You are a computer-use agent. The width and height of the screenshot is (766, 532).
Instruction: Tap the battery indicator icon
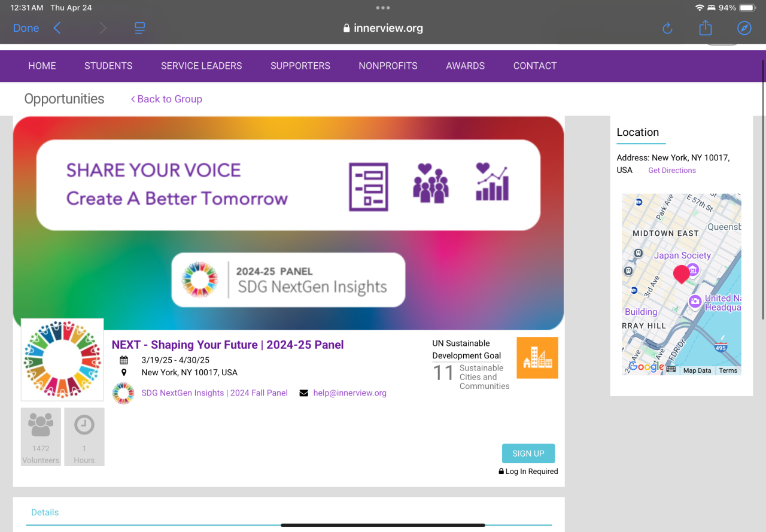(747, 8)
